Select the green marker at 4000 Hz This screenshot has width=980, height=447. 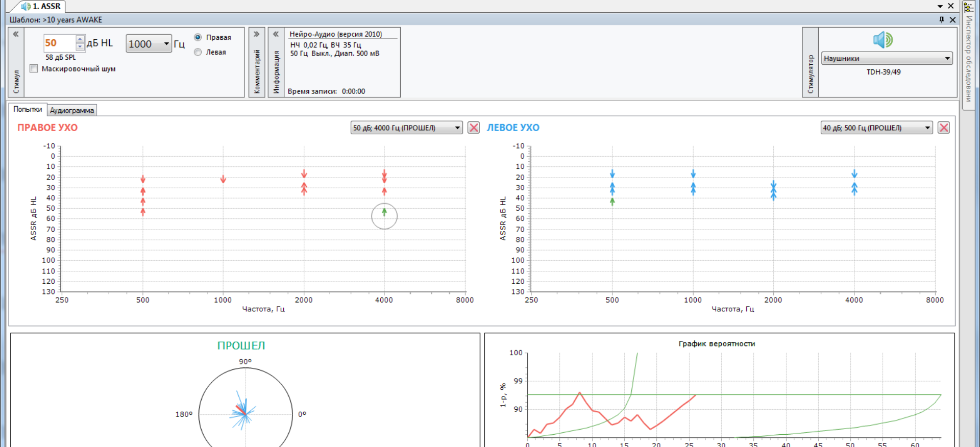coord(384,212)
